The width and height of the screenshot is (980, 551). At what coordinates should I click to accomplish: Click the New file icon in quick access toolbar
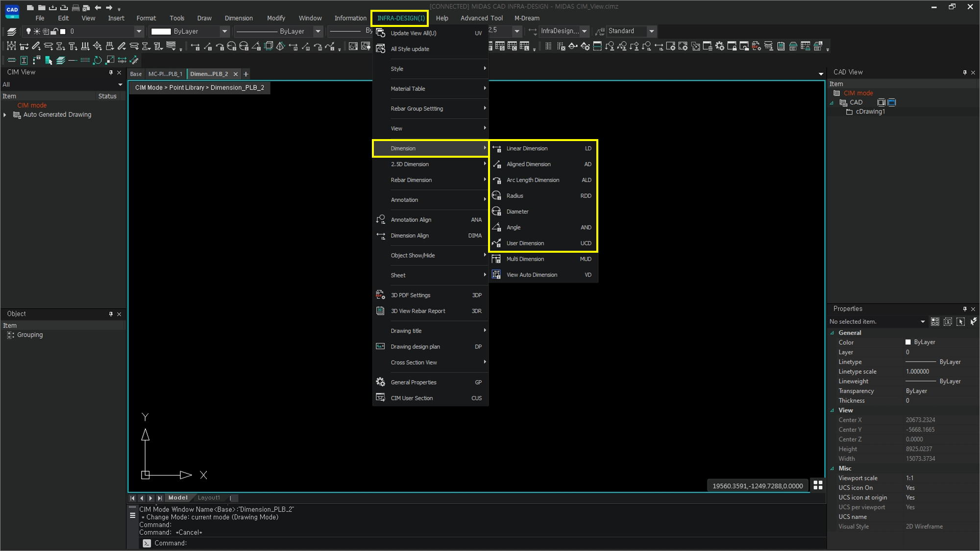click(x=30, y=7)
